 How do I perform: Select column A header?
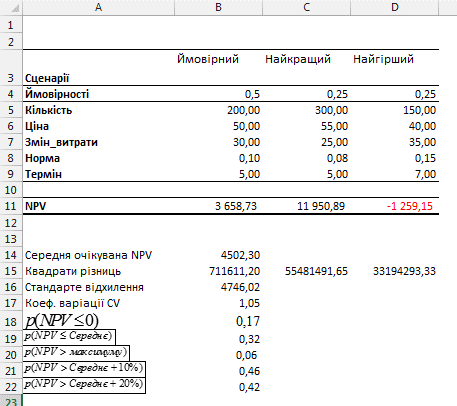pyautogui.click(x=98, y=7)
